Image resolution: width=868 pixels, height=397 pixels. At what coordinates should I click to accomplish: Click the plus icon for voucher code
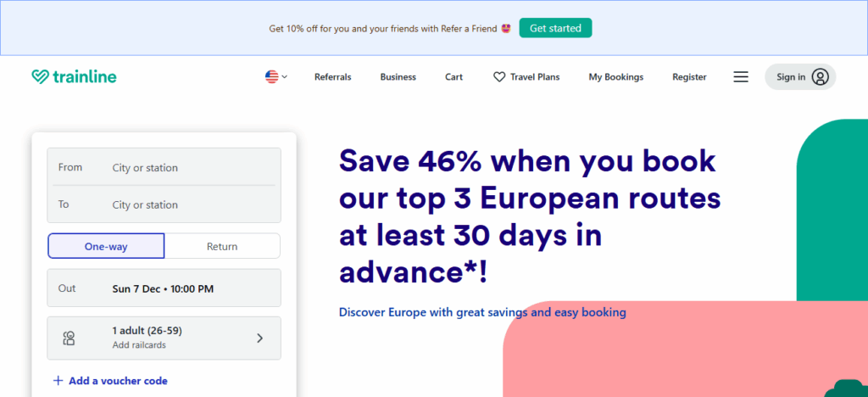(x=58, y=381)
